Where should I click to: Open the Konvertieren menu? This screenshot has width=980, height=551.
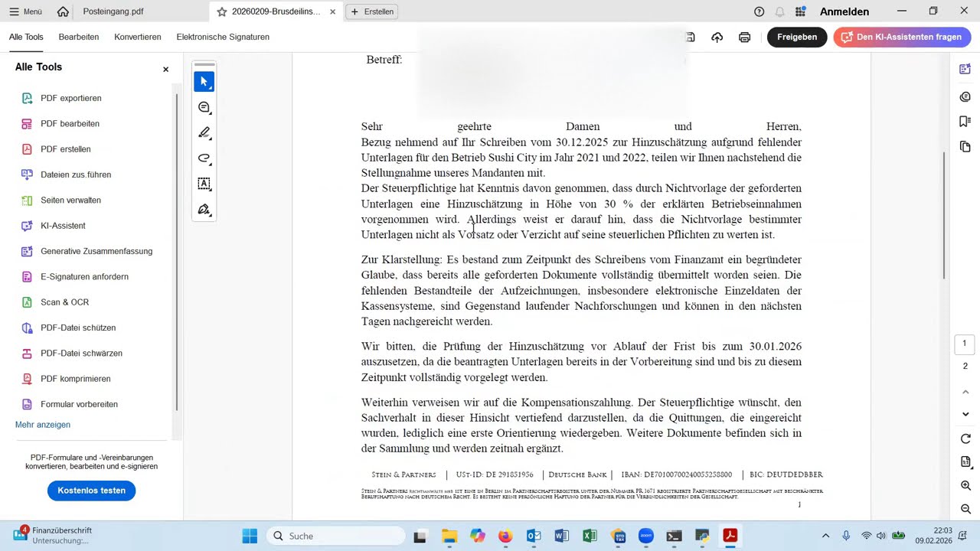pyautogui.click(x=138, y=37)
